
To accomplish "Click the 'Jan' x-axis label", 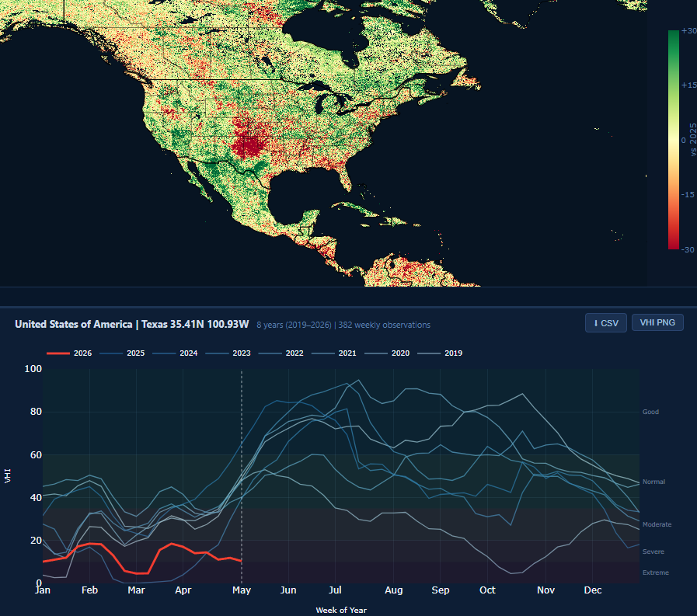I will point(43,590).
